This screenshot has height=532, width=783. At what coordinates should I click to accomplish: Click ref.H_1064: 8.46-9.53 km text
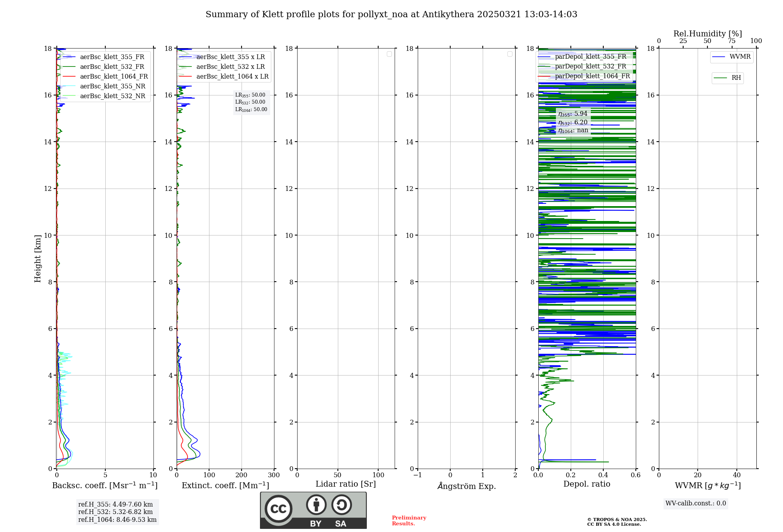117,520
